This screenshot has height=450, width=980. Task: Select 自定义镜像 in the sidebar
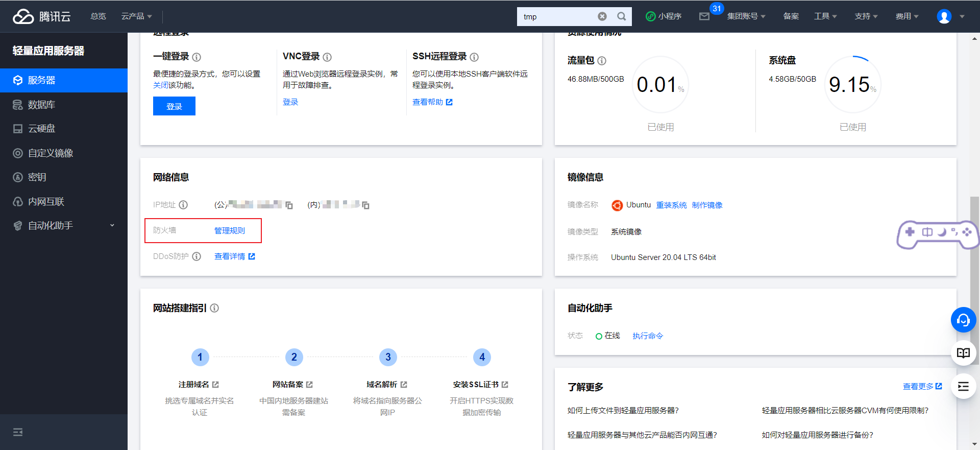coord(64,153)
